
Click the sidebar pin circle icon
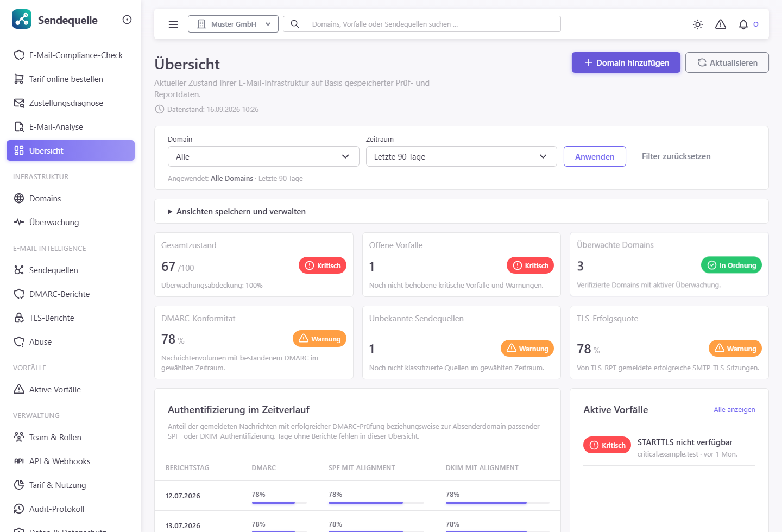coord(127,20)
